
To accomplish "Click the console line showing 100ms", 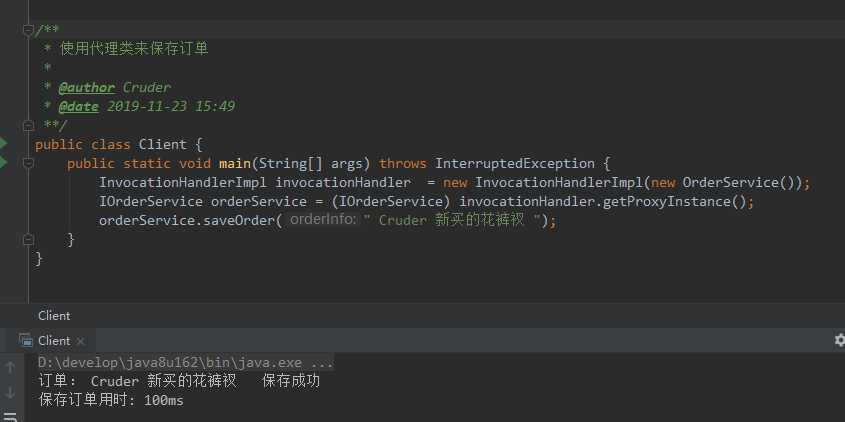I will [x=111, y=400].
